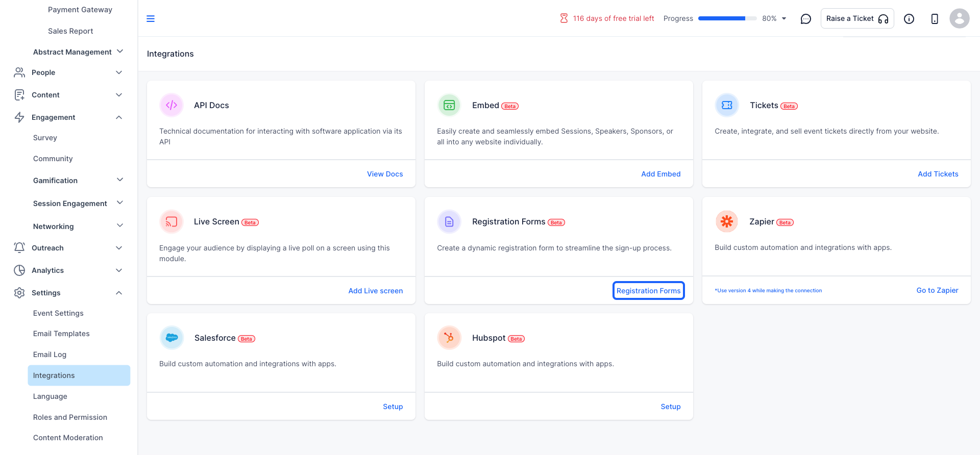The width and height of the screenshot is (980, 455).
Task: Click the View Docs link
Action: [385, 174]
